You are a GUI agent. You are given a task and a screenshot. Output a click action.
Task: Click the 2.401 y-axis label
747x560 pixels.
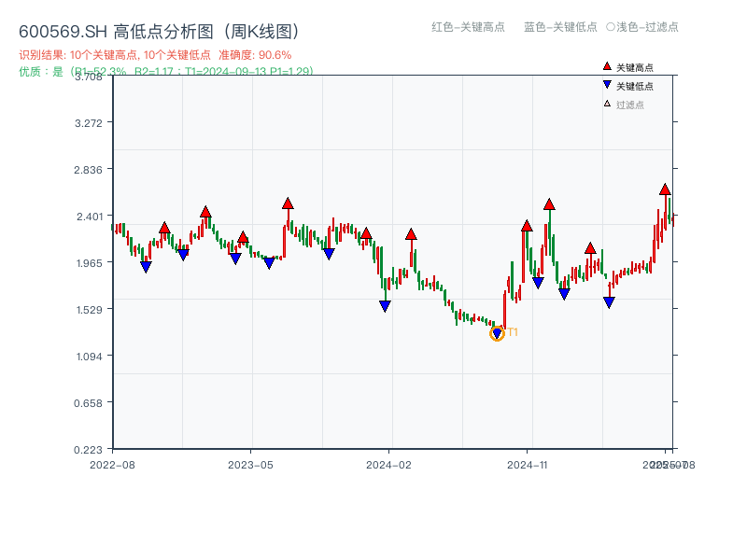(89, 217)
